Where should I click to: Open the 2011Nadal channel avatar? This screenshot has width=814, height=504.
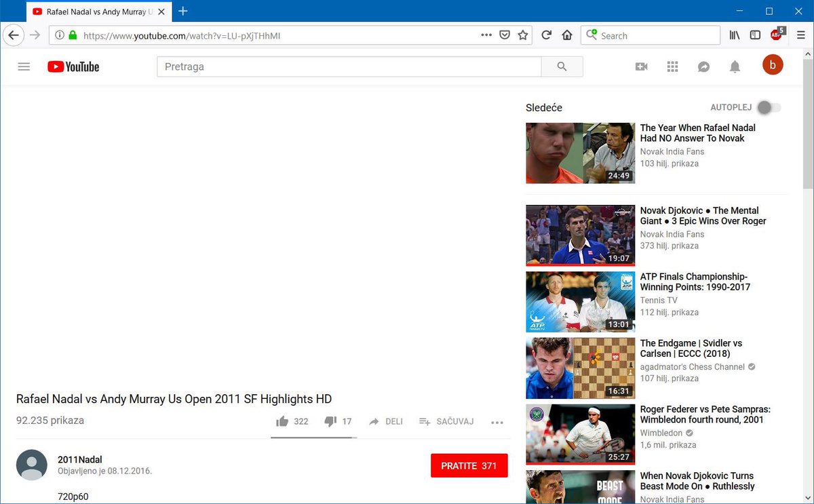click(32, 465)
